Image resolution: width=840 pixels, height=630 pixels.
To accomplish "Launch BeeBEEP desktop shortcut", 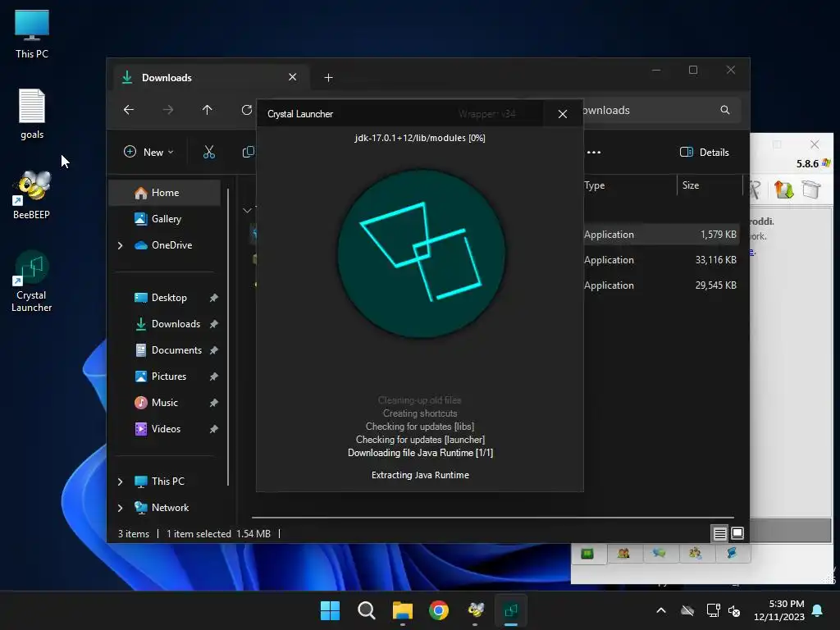I will pos(32,195).
